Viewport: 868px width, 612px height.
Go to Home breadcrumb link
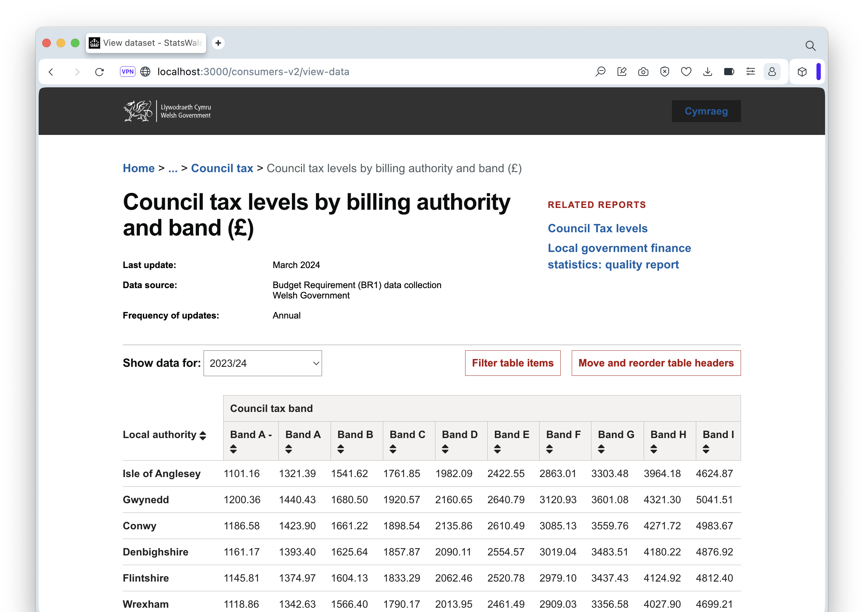[139, 168]
